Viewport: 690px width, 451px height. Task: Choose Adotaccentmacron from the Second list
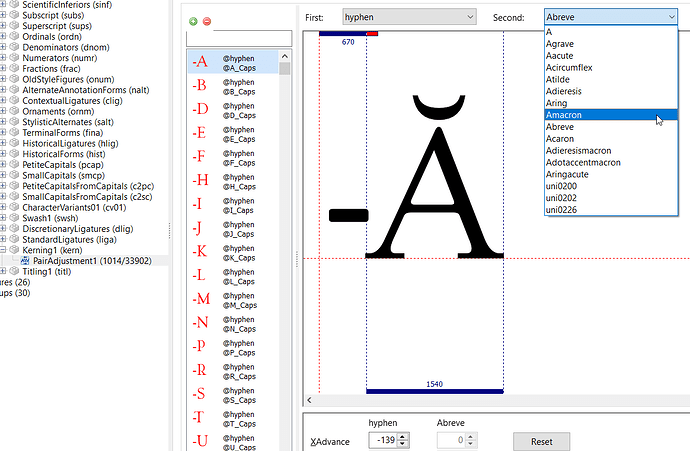611,162
